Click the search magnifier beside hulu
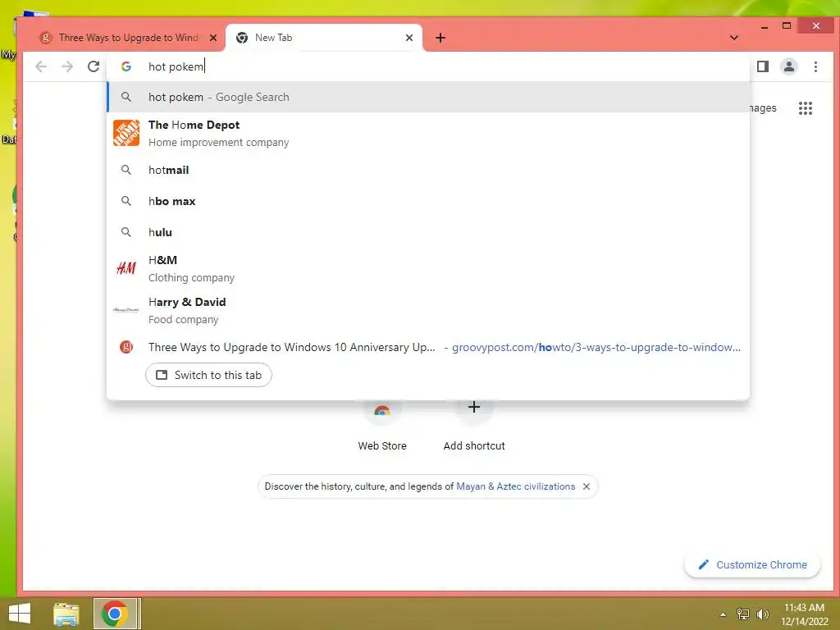Viewport: 840px width, 630px height. pos(126,232)
